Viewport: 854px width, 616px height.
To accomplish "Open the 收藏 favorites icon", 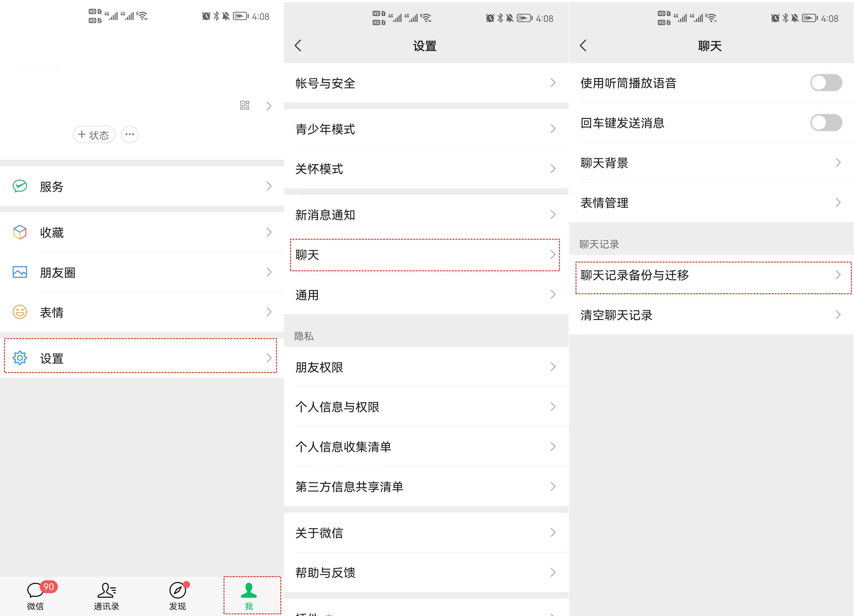I will point(19,233).
